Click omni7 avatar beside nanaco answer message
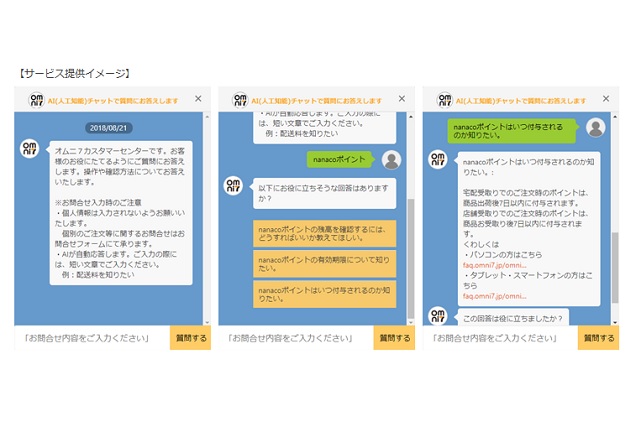This screenshot has height=422, width=636. pyautogui.click(x=438, y=159)
